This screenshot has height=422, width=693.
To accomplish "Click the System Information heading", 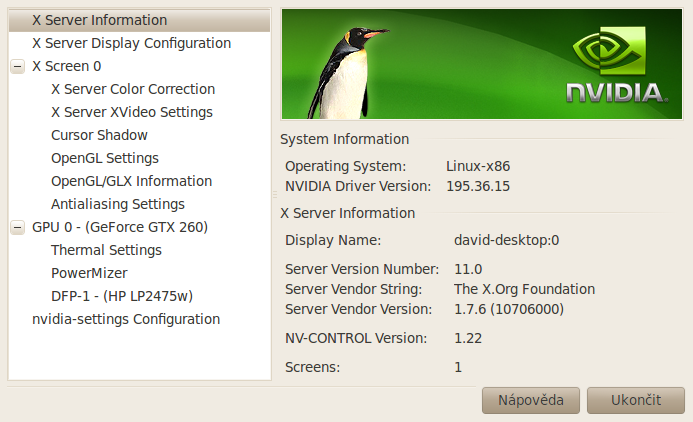I will point(344,140).
